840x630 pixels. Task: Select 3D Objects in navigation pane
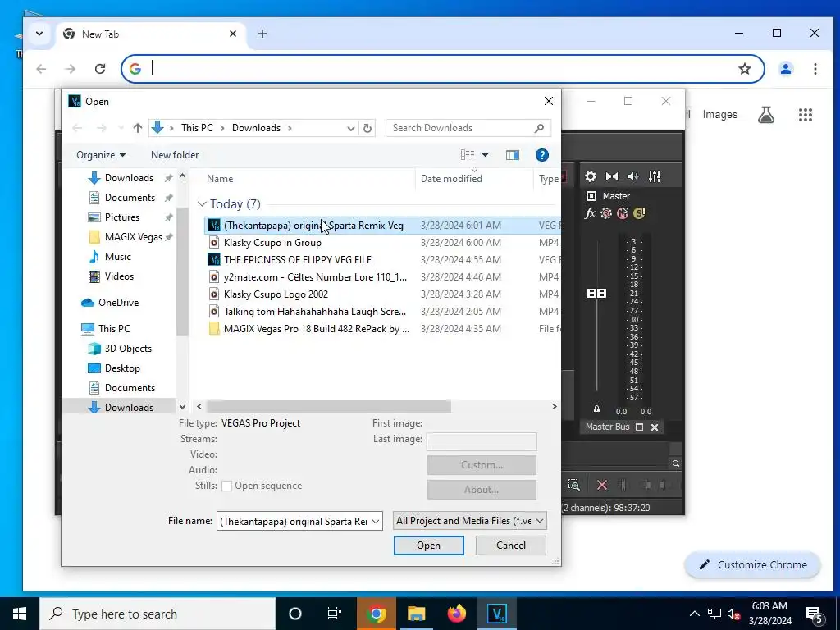pyautogui.click(x=128, y=349)
